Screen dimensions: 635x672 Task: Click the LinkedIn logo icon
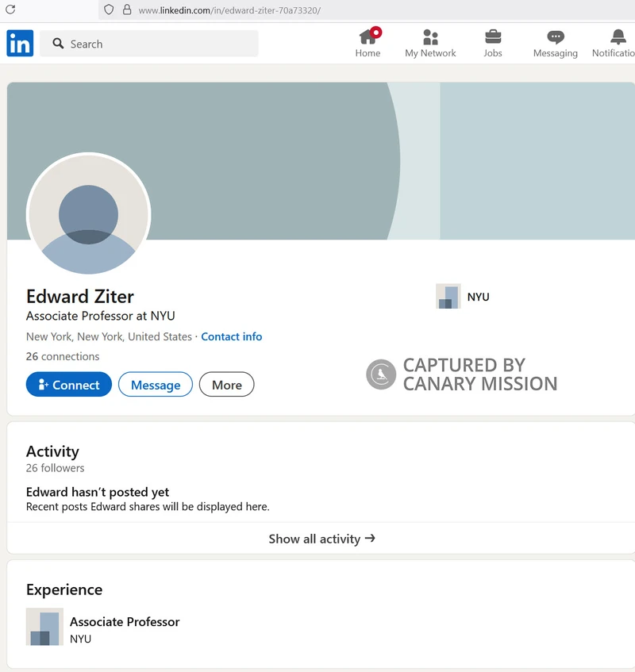click(x=20, y=44)
